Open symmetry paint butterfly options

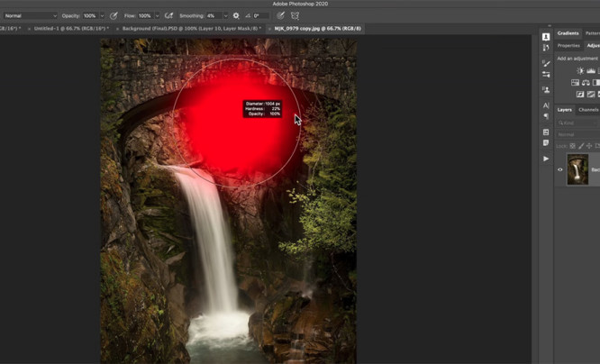pos(295,15)
